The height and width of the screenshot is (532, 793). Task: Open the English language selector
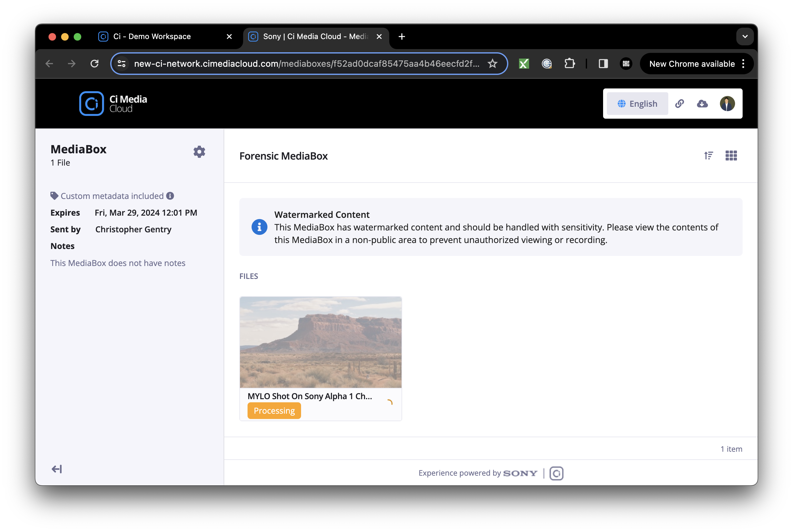click(637, 104)
